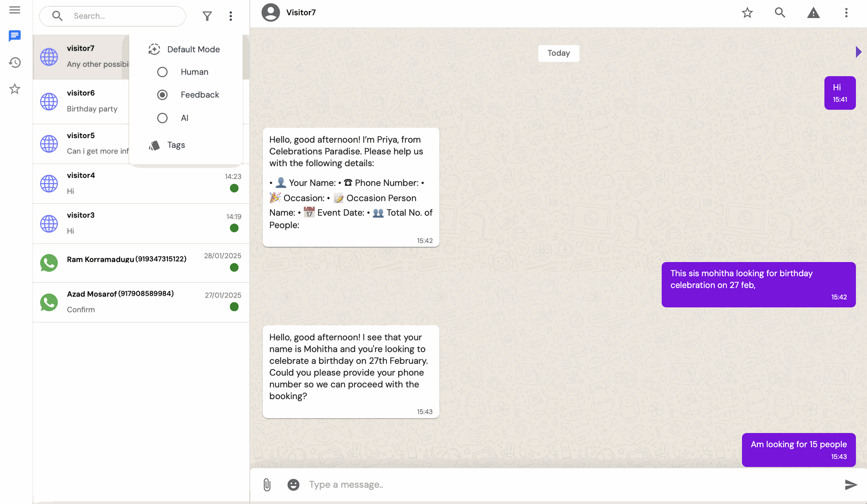Open the hamburger menu
Image resolution: width=867 pixels, height=504 pixels.
tap(14, 10)
